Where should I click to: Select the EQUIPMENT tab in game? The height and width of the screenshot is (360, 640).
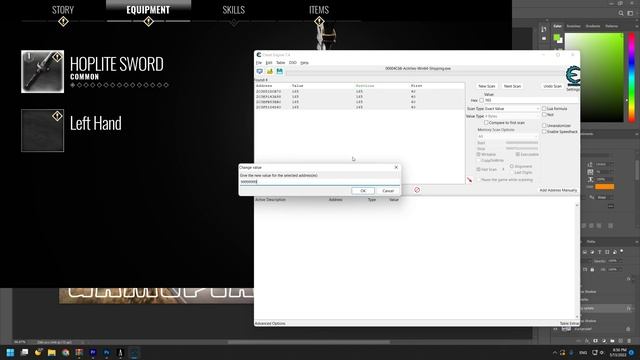click(x=148, y=10)
